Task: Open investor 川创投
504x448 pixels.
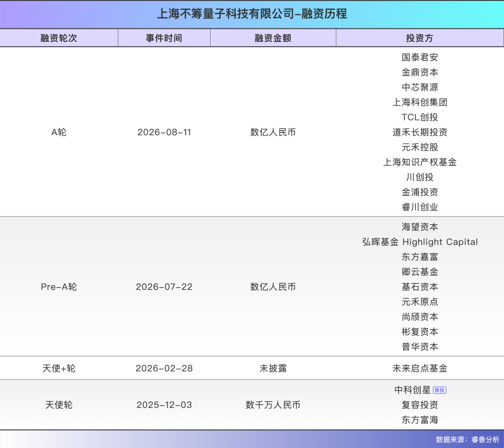Action: point(420,177)
